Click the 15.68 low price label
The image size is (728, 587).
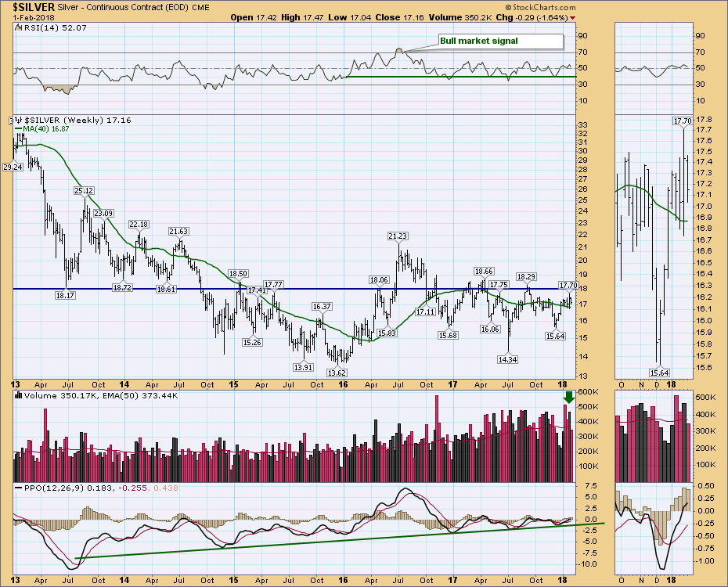click(448, 336)
